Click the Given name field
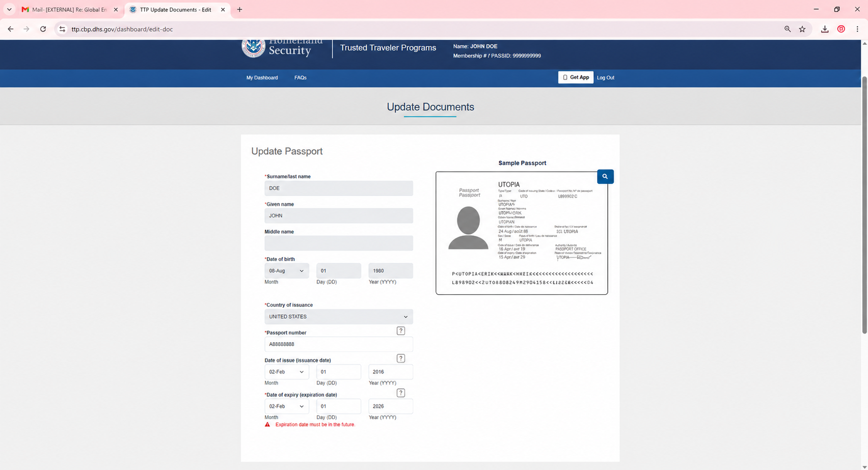The image size is (868, 470). [339, 216]
